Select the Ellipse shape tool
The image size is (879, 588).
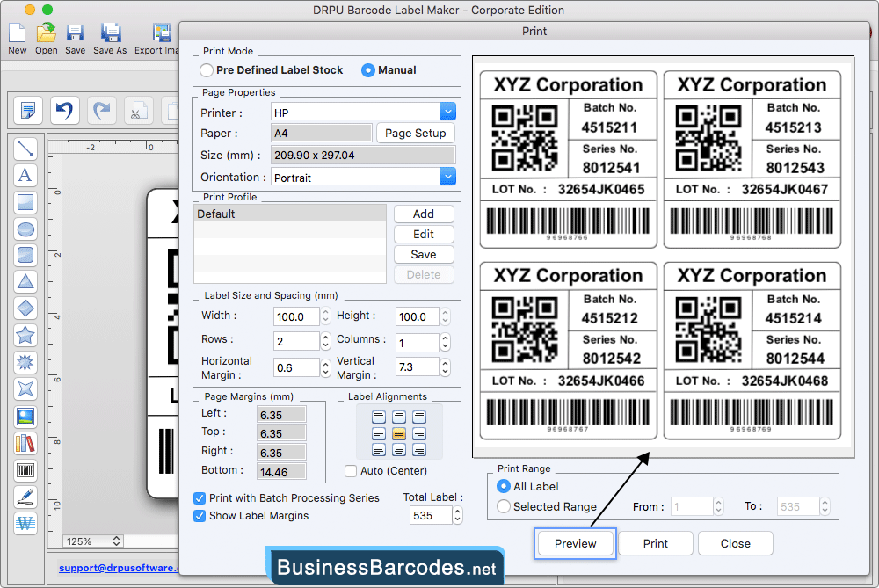click(25, 229)
